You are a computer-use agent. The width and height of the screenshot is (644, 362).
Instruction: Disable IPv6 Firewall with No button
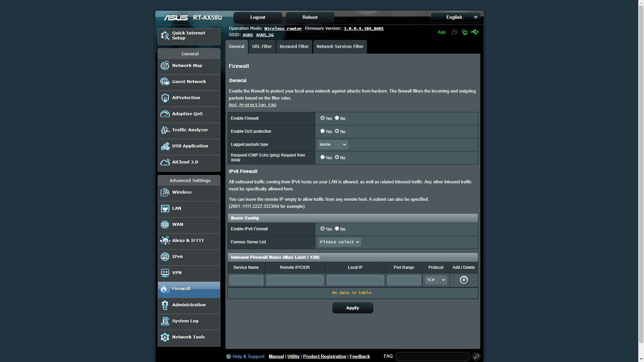tap(337, 229)
